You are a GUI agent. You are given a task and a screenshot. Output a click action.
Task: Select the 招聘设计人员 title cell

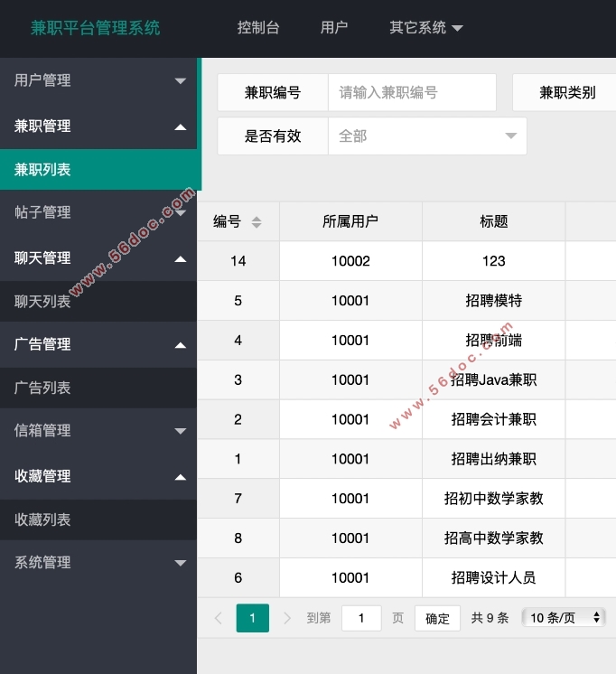point(493,577)
